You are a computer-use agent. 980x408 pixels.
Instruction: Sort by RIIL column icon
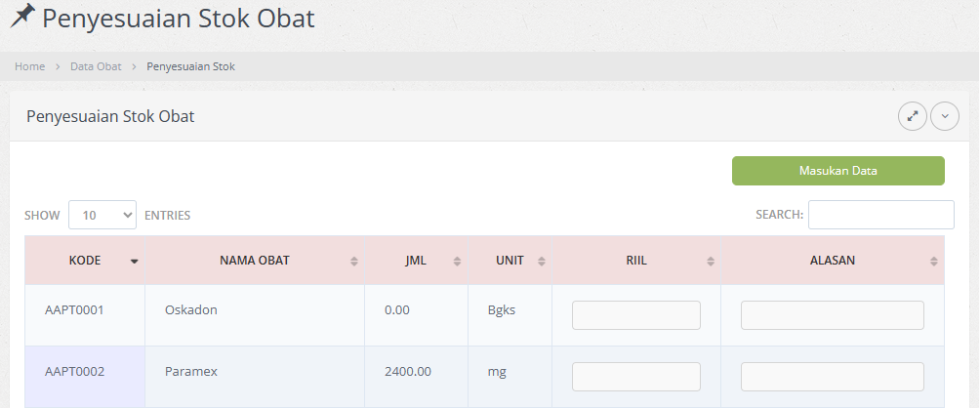point(709,262)
